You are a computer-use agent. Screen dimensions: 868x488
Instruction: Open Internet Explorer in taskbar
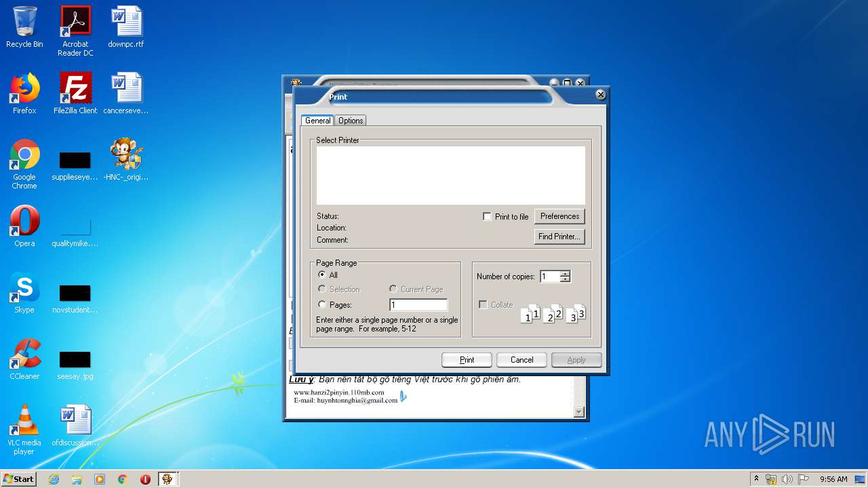[54, 479]
